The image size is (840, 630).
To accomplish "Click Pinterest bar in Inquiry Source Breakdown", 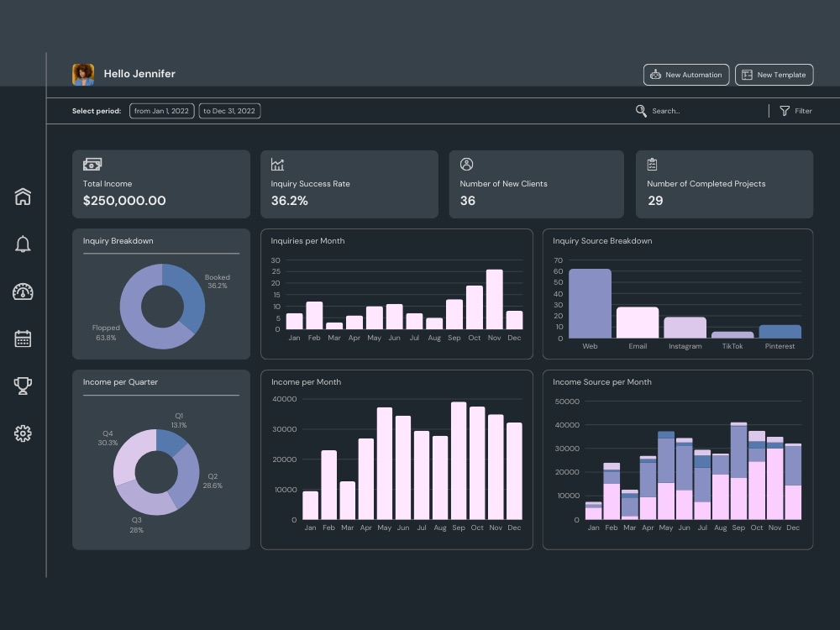I will click(x=780, y=332).
